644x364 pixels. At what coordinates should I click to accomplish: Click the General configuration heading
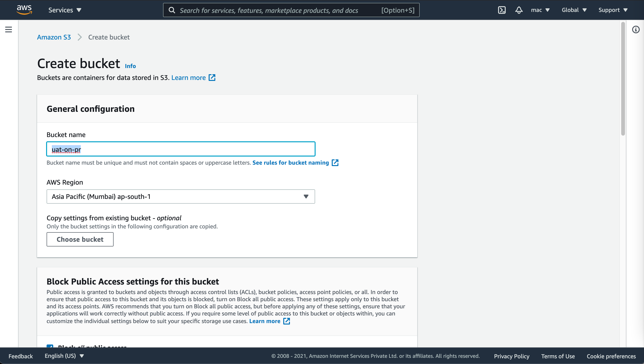click(91, 109)
